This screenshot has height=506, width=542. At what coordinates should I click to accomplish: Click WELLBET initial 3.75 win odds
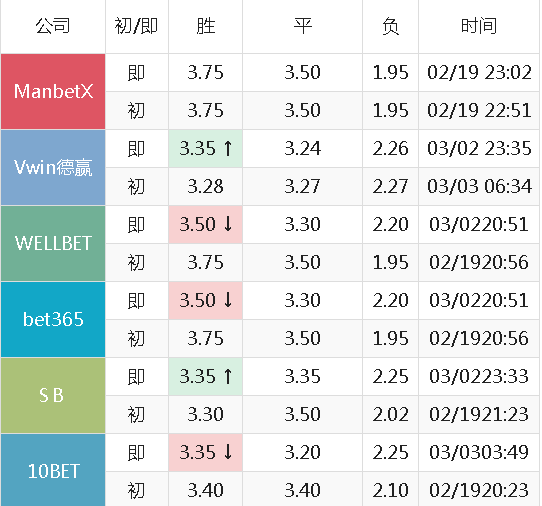tap(205, 263)
